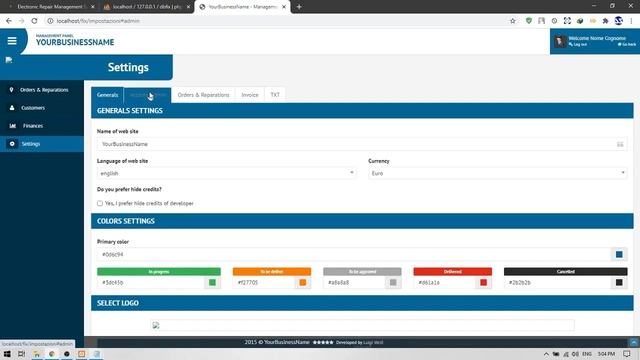Switch to the localhost phpMyAdmin browser tab
Screen dimensions: 640x360
pyautogui.click(x=145, y=7)
